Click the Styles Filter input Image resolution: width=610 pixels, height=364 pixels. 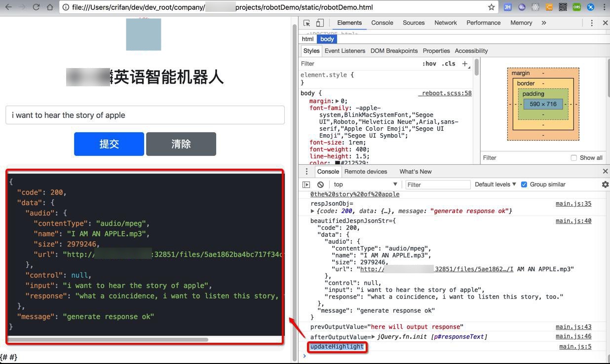pos(359,64)
